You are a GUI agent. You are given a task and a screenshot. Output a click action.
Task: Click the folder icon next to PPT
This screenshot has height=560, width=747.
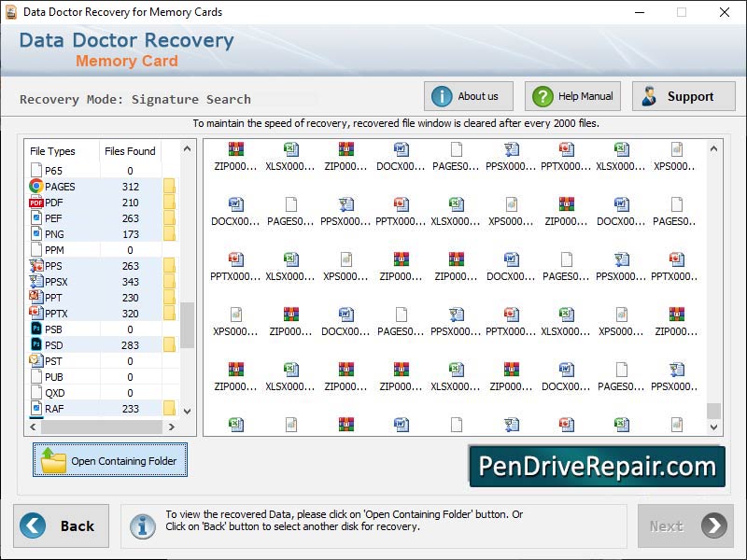coord(168,297)
